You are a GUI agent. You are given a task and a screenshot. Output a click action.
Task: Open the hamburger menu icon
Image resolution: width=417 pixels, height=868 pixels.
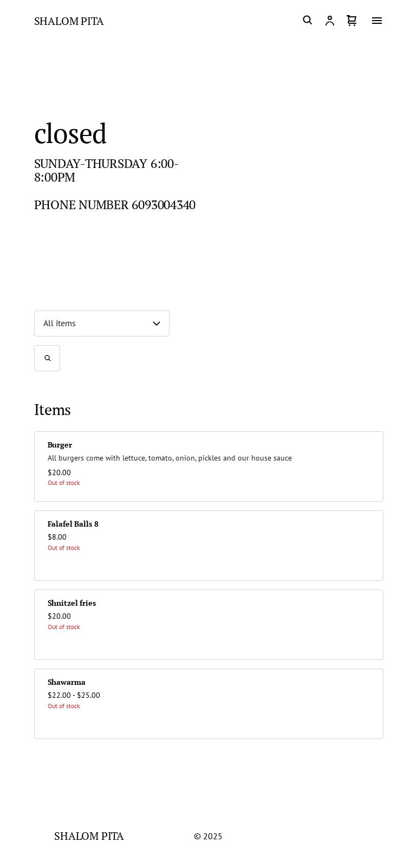point(377,21)
